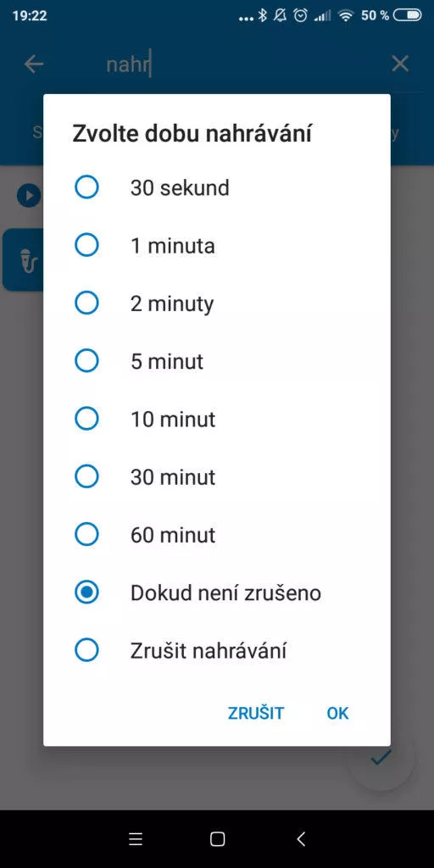Pick the 30 minut radio button
The width and height of the screenshot is (434, 868).
click(217, 476)
